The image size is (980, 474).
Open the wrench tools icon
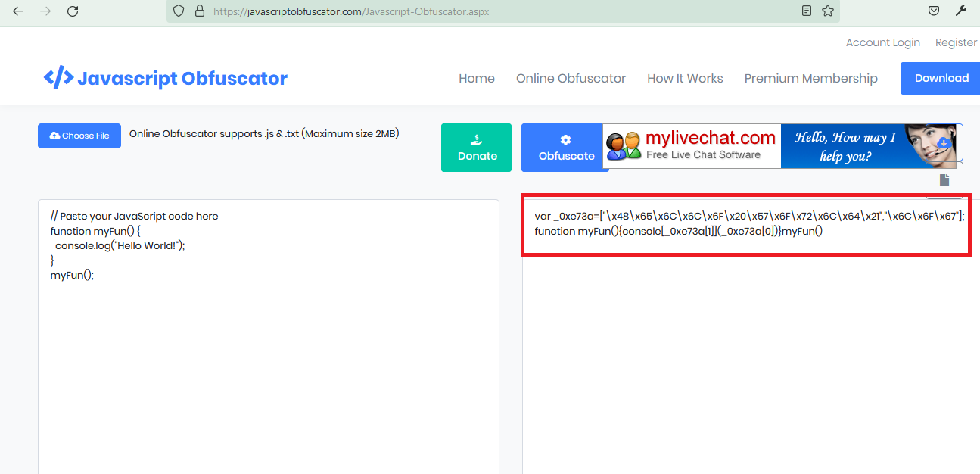961,11
